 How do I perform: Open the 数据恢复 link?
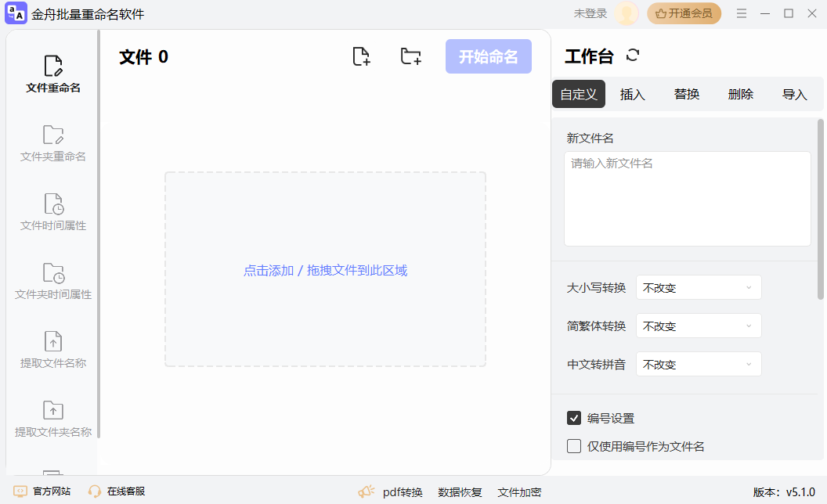click(460, 492)
